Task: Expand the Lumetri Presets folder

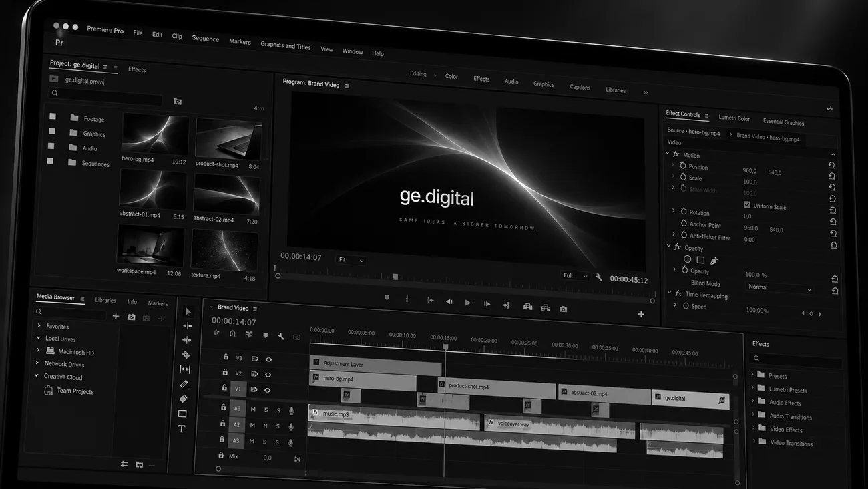Action: (x=752, y=388)
